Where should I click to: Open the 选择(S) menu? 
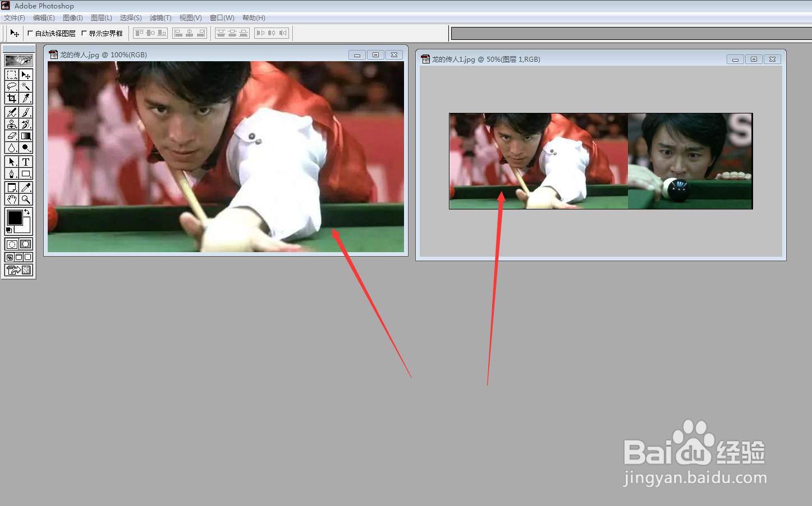(x=131, y=18)
